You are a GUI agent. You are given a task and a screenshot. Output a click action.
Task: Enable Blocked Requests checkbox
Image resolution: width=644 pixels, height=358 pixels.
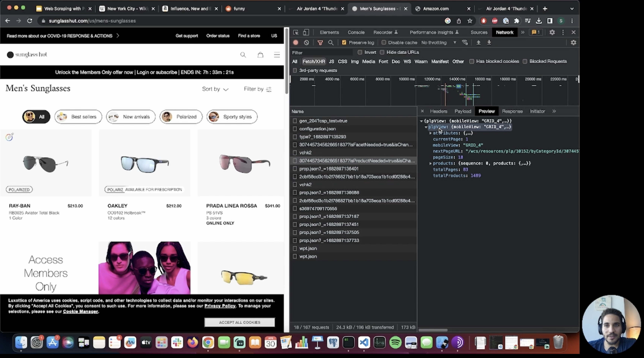[x=525, y=61]
